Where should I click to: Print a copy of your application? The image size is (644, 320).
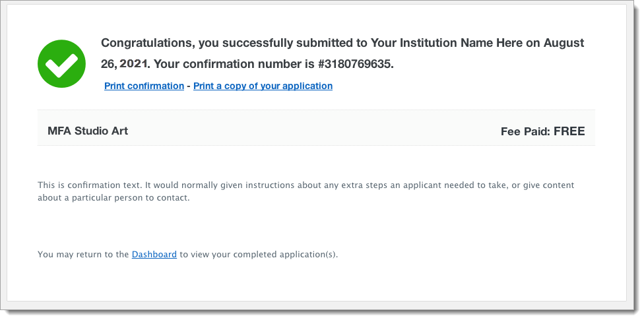coord(263,86)
